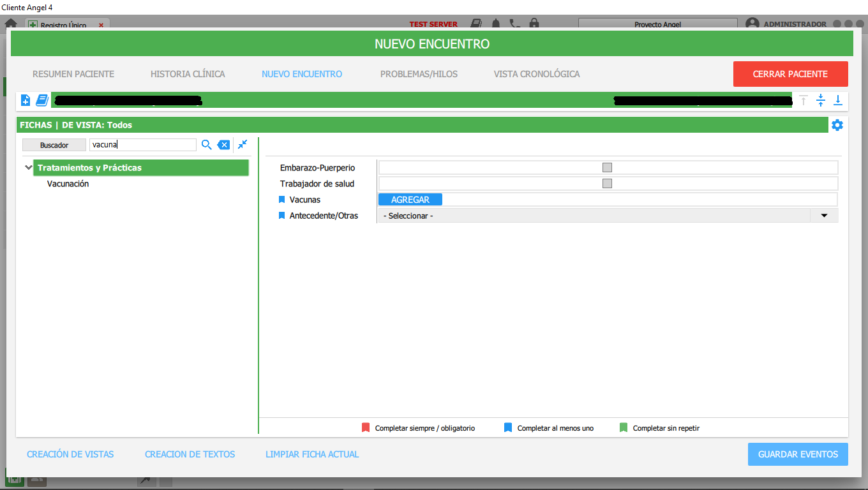Select Vacunación in the tree
The width and height of the screenshot is (868, 490).
[x=68, y=184]
